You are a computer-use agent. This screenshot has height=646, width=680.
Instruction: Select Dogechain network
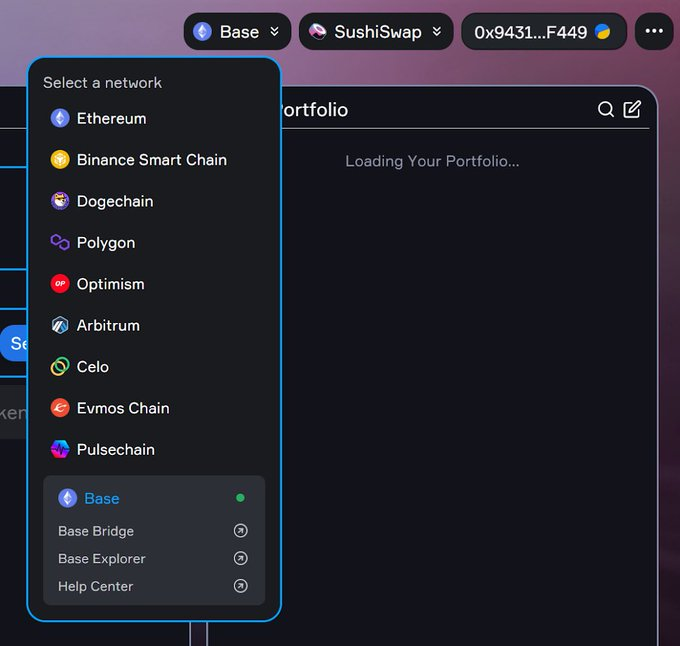tap(154, 201)
